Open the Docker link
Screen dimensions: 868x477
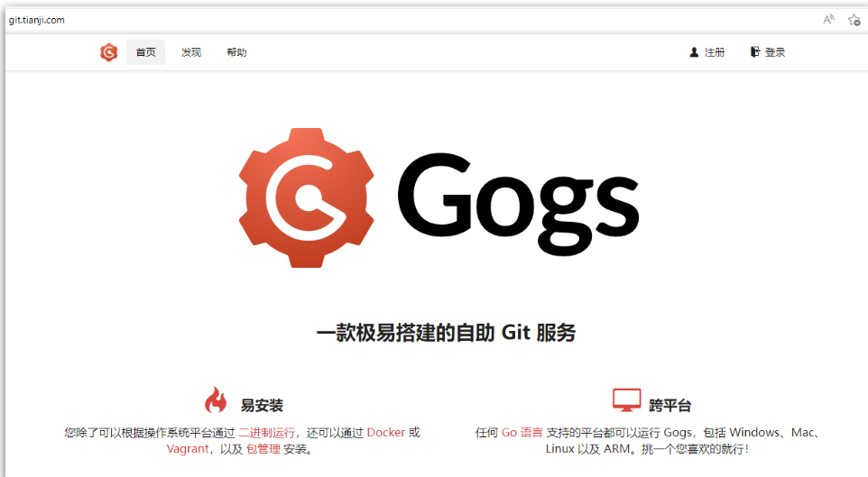386,432
